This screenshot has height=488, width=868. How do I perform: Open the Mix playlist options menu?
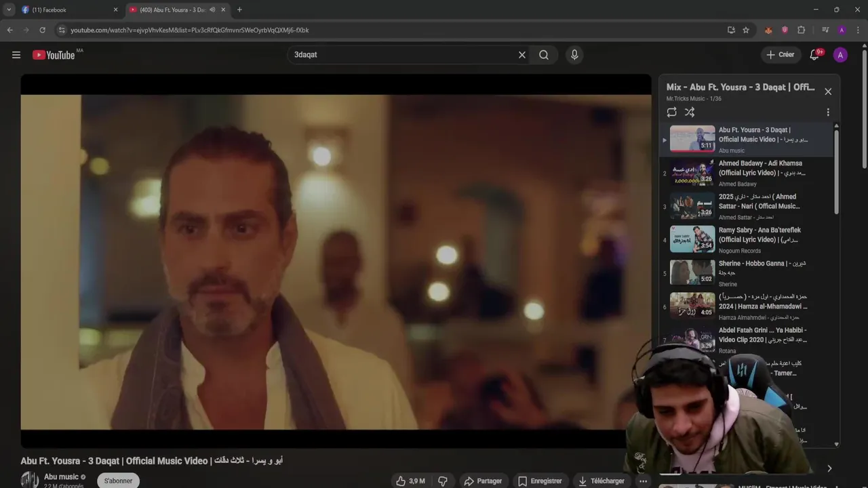pyautogui.click(x=828, y=112)
